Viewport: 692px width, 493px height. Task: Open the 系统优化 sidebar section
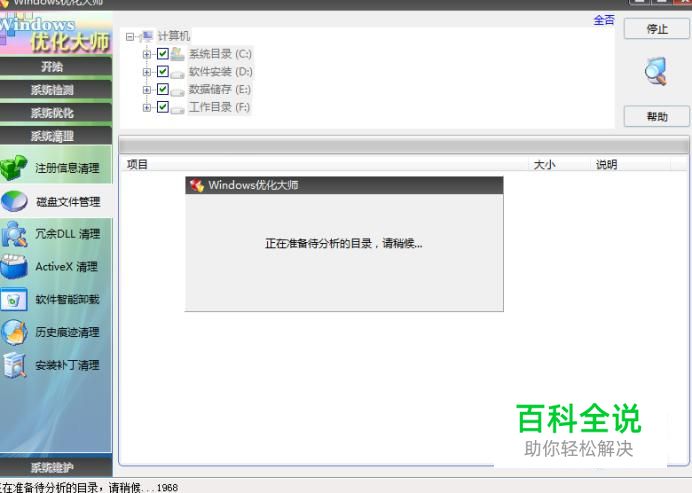point(56,113)
